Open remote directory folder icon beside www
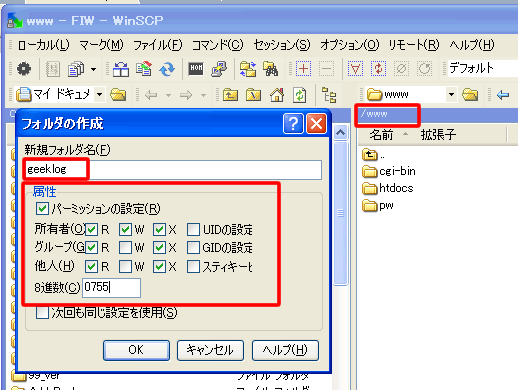Screen dimensions: 518x390 (470, 95)
